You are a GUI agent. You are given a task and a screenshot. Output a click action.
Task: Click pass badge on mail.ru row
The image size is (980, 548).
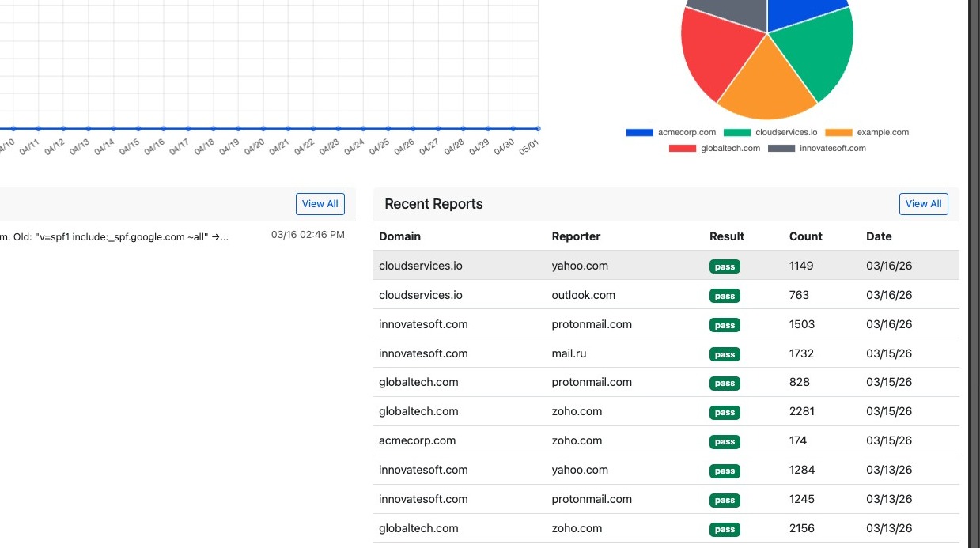[x=725, y=354]
